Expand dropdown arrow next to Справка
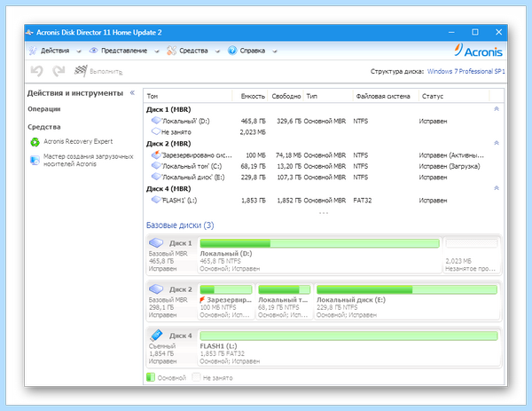Screen dimensions: 532x411 click(275, 51)
